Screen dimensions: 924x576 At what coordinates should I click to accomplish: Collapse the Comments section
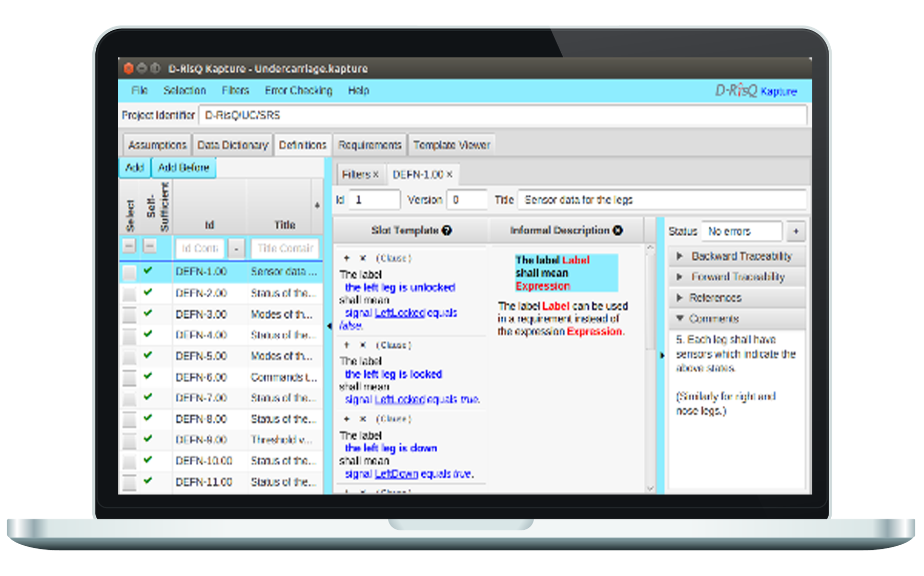680,319
